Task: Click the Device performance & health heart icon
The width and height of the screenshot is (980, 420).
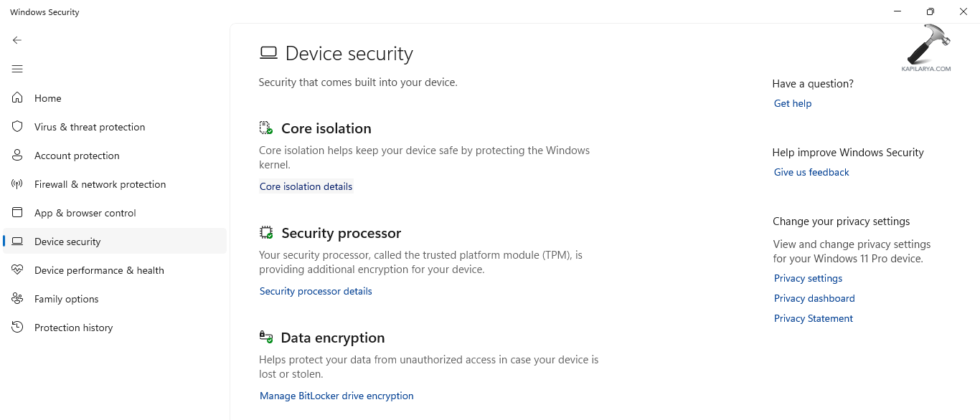Action: 17,270
